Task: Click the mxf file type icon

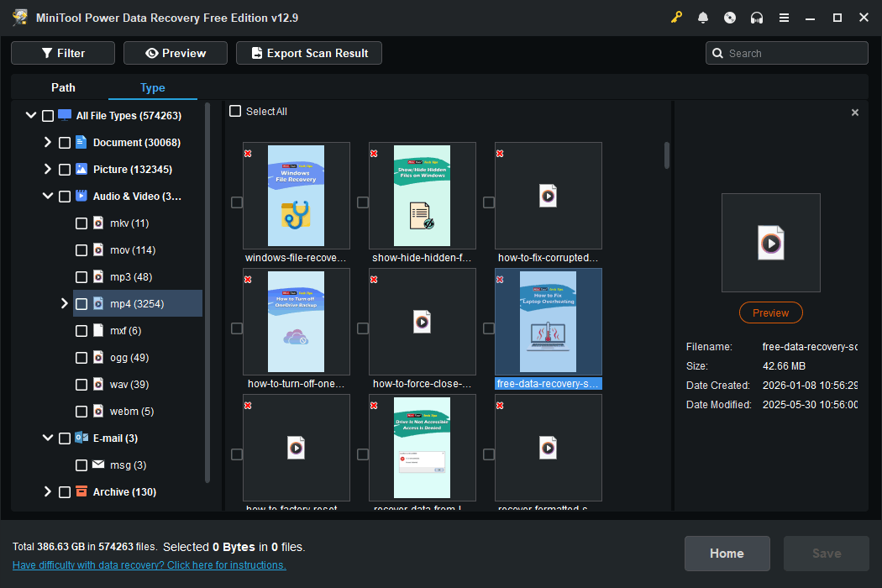Action: (x=98, y=330)
